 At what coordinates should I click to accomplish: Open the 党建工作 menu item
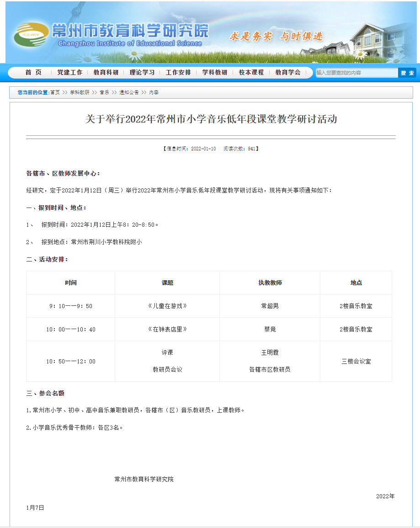tap(70, 72)
